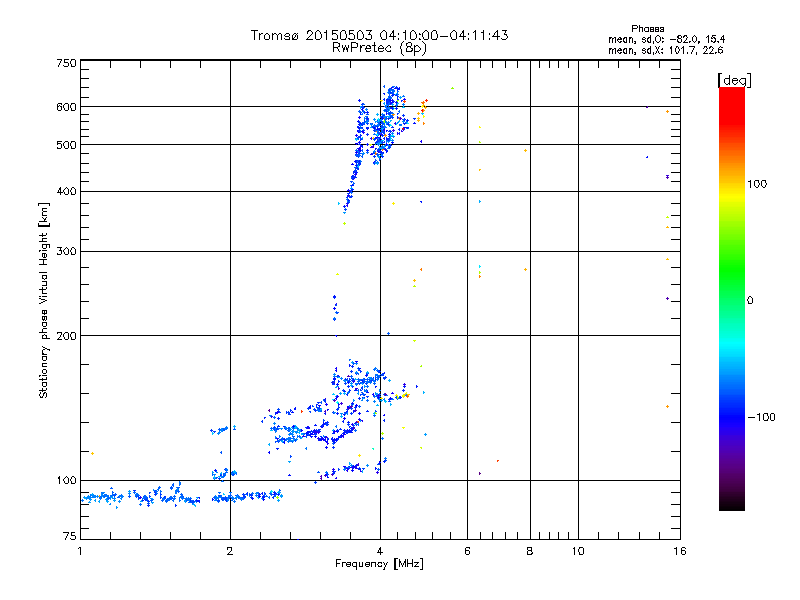Click the colorbar '100' tick label
Viewport: 800px width, 600px height.
coord(757,184)
